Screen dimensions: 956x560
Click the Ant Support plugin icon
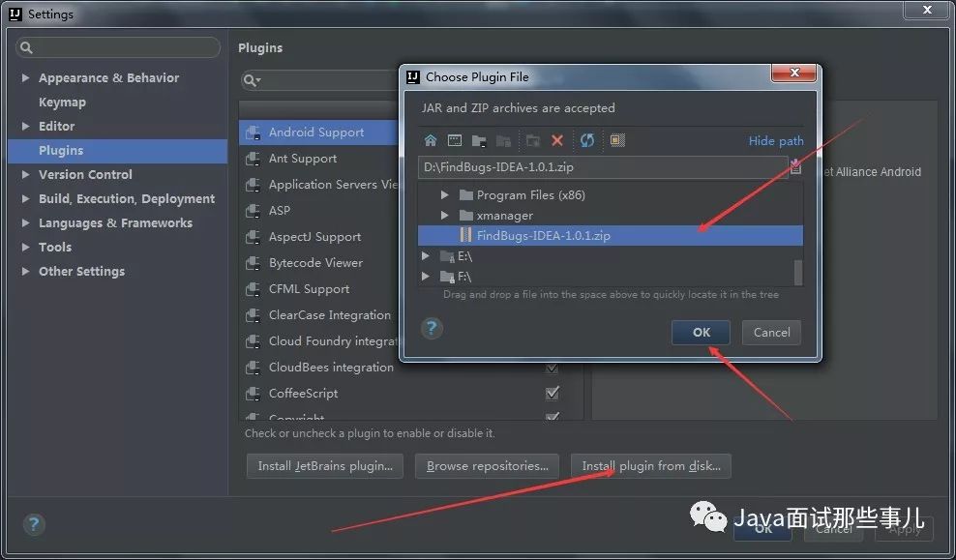click(253, 159)
